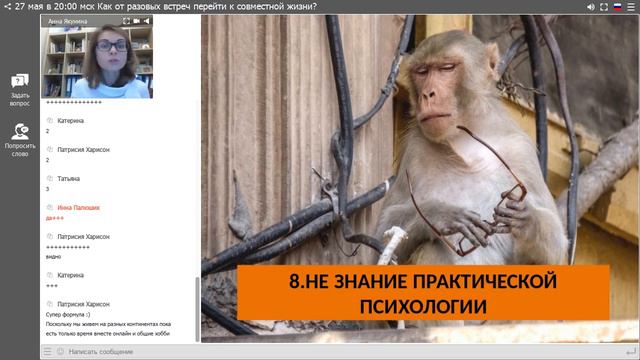Viewport: 640px width, 360px height.
Task: Send the message with the enter arrow icon
Action: (631, 351)
